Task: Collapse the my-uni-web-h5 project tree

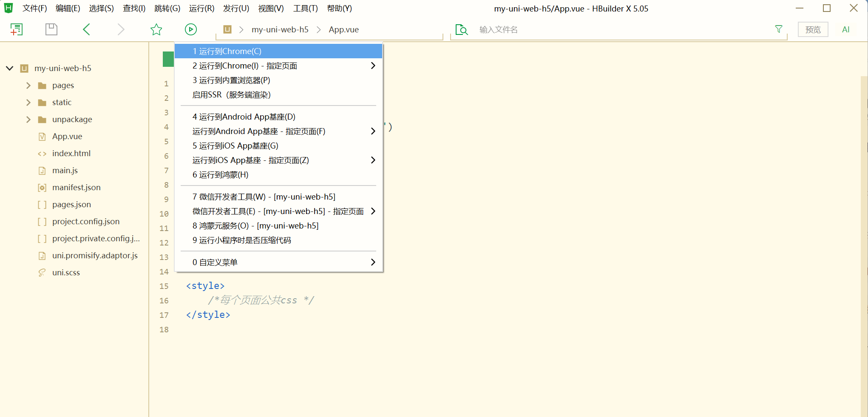Action: coord(9,68)
